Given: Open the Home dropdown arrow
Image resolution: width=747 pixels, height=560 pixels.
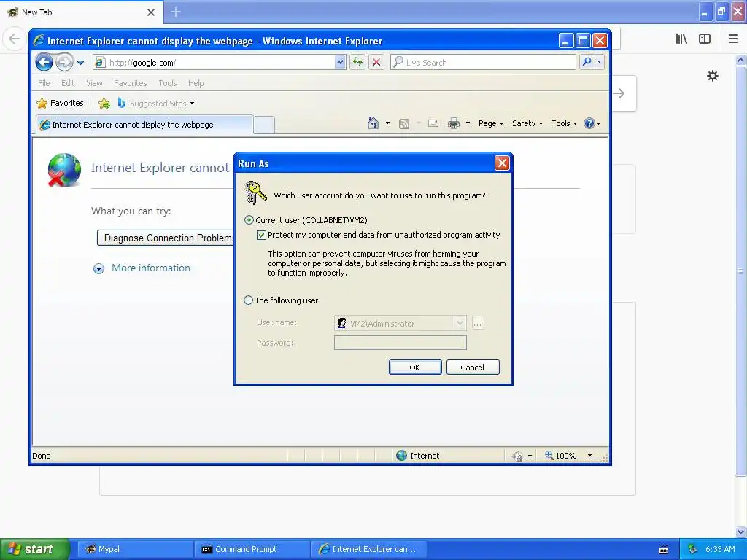Looking at the screenshot, I should 387,123.
